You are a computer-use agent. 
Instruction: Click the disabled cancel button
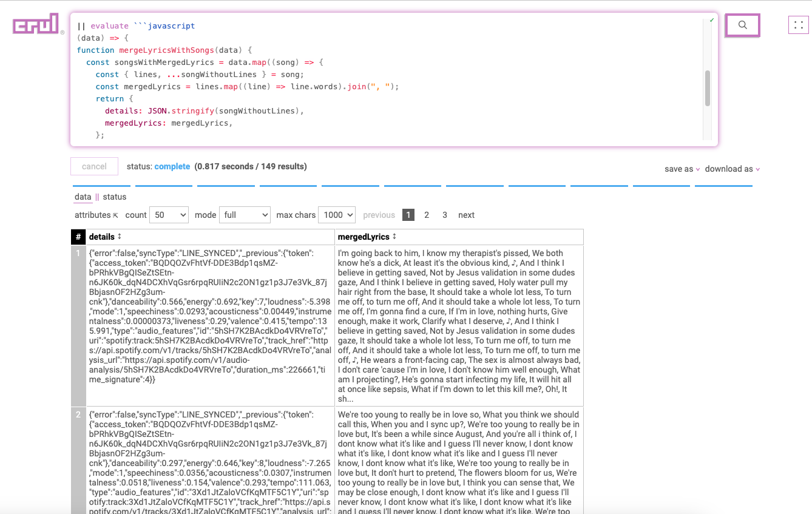94,166
